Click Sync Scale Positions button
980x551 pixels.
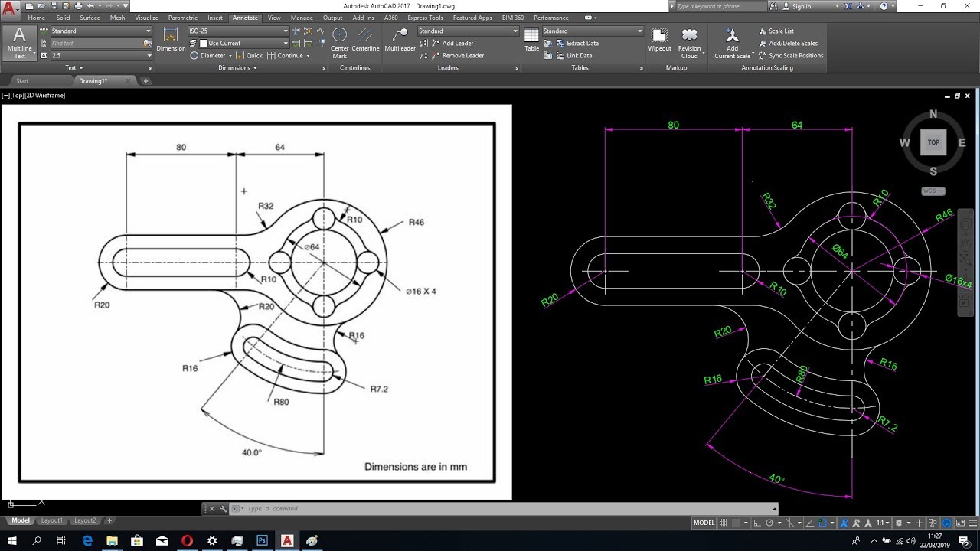[x=790, y=55]
